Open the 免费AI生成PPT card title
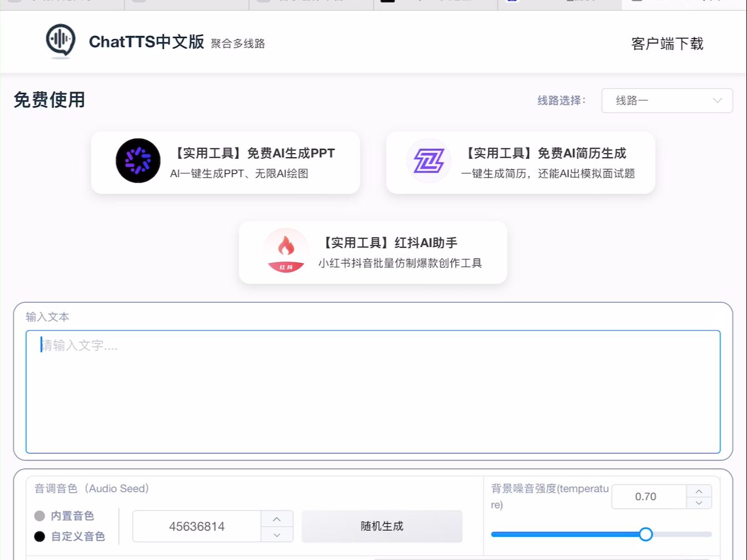 click(x=254, y=153)
